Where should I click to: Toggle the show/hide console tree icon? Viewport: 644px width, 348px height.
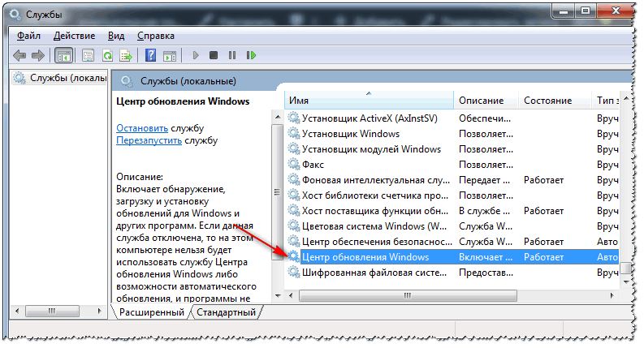tap(63, 55)
